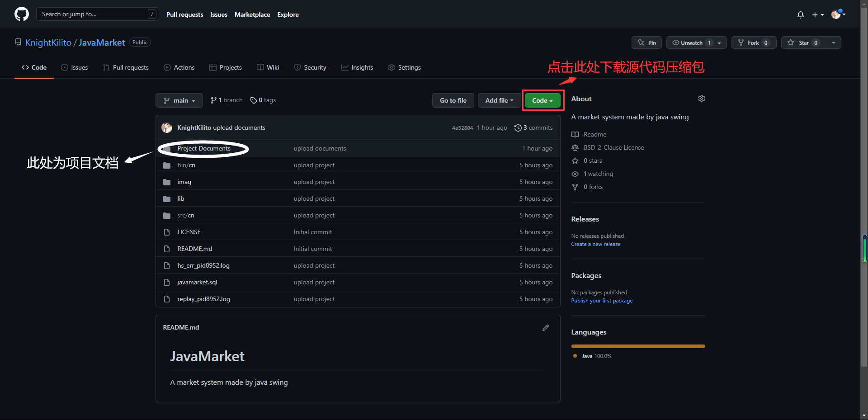This screenshot has width=868, height=420.
Task: Click the hs_err_pid8952.log file icon
Action: [167, 265]
